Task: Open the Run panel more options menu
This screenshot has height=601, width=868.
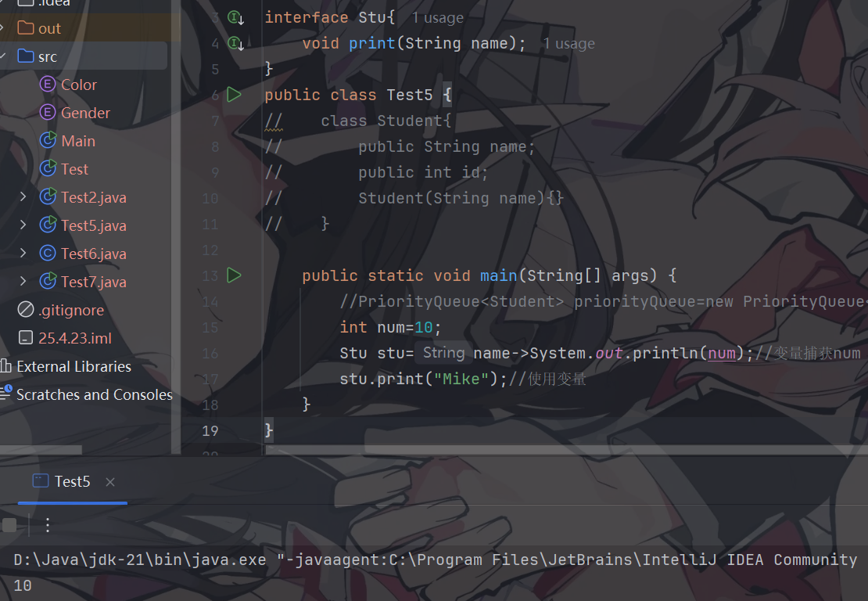Action: (48, 525)
